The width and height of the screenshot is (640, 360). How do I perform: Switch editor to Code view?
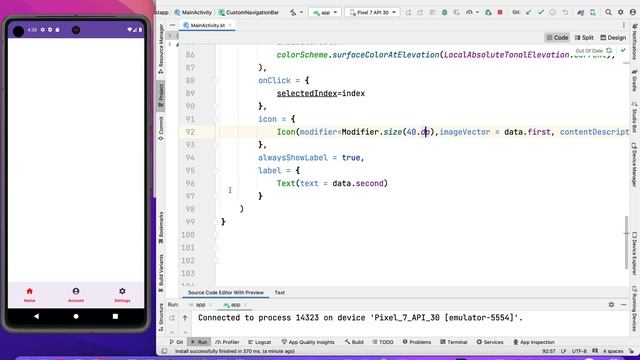pos(558,38)
